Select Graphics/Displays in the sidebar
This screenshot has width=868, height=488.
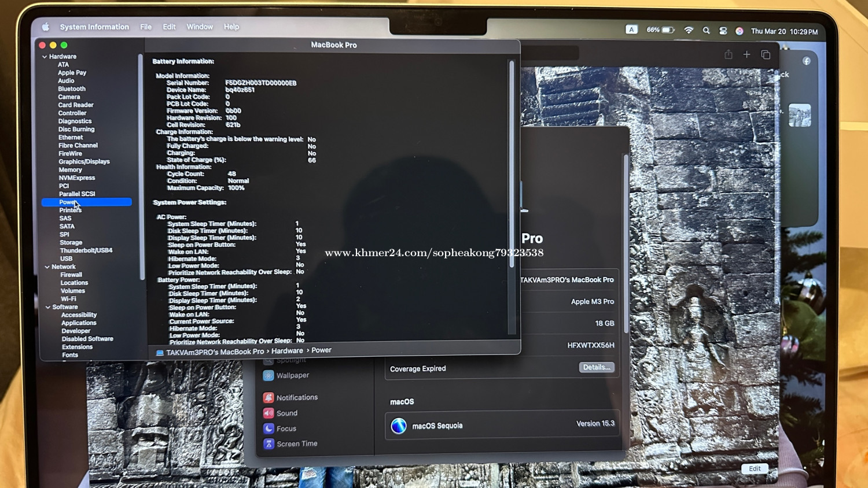tap(84, 162)
